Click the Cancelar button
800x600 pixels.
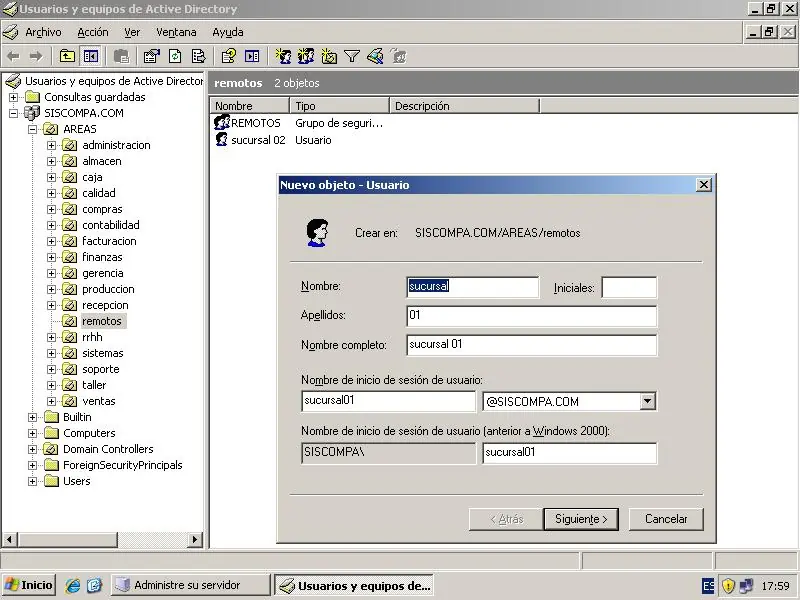click(x=666, y=519)
